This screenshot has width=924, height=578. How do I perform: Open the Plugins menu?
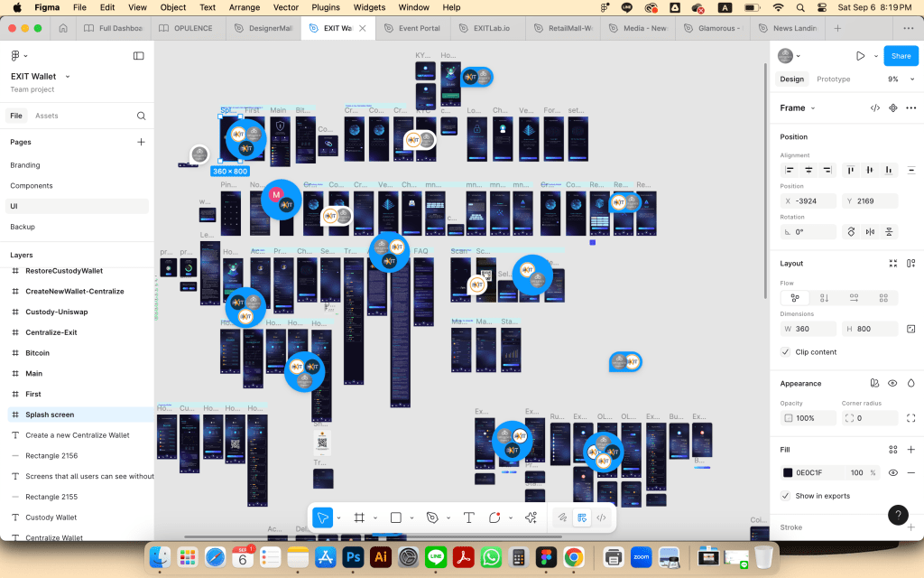pyautogui.click(x=325, y=7)
